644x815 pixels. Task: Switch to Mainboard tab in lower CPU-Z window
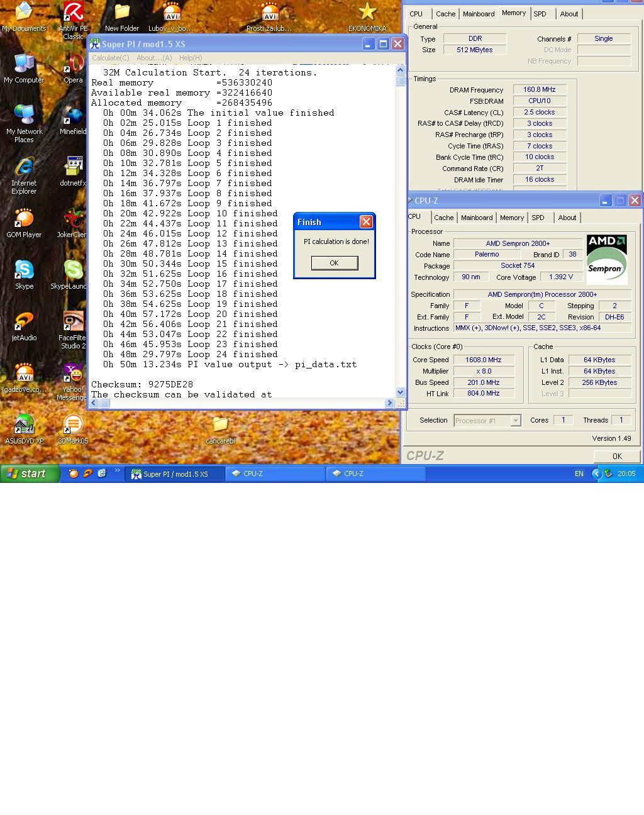click(477, 218)
